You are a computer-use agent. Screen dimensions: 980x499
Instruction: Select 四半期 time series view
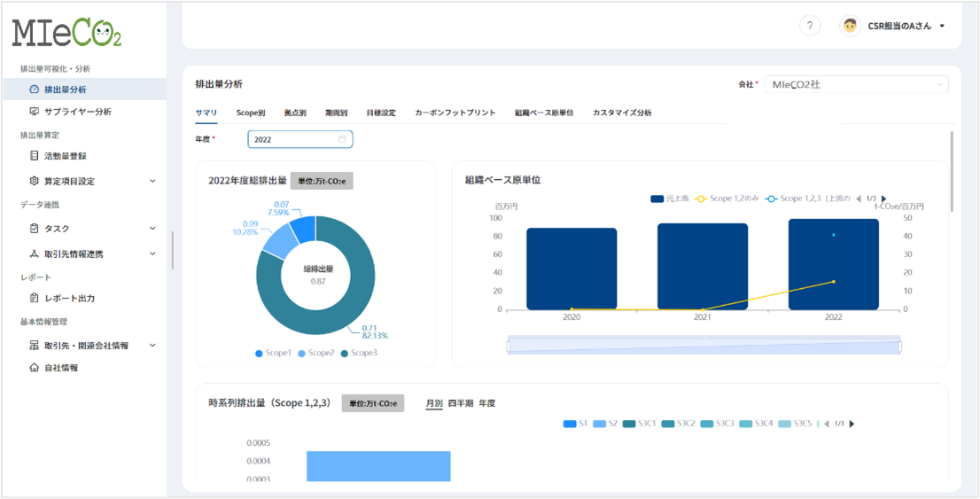pos(460,403)
